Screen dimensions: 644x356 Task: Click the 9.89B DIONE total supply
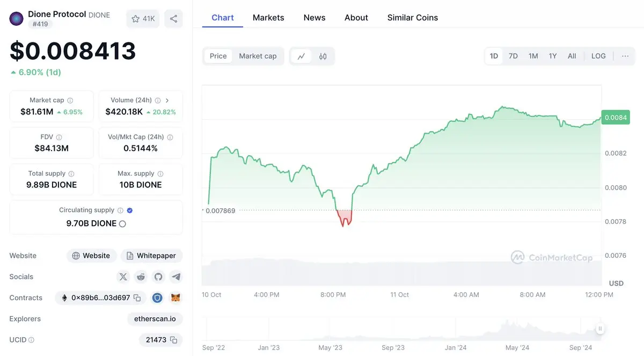pos(52,185)
